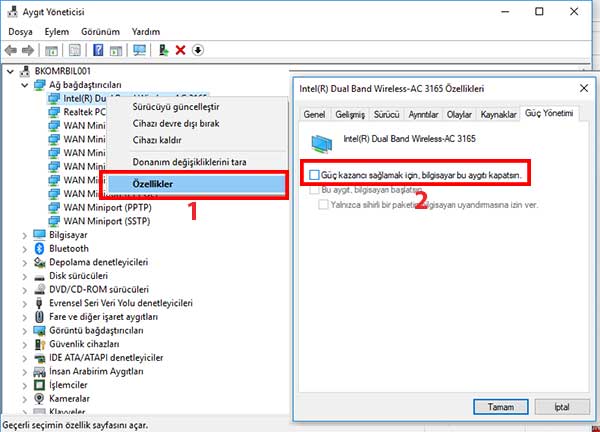Viewport: 600px width, 432px height.
Task: Click the monitor scan hardware toolbar icon
Action: pyautogui.click(x=139, y=50)
